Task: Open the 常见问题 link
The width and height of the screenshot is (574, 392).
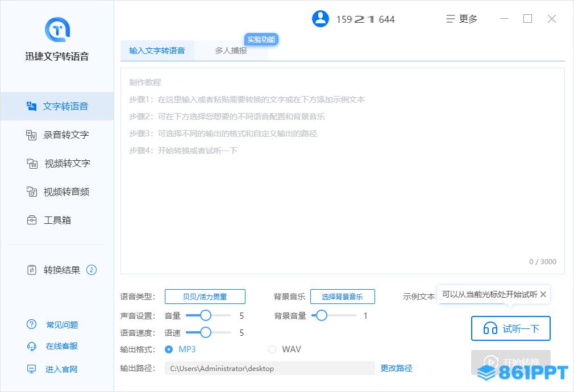Action: point(63,324)
